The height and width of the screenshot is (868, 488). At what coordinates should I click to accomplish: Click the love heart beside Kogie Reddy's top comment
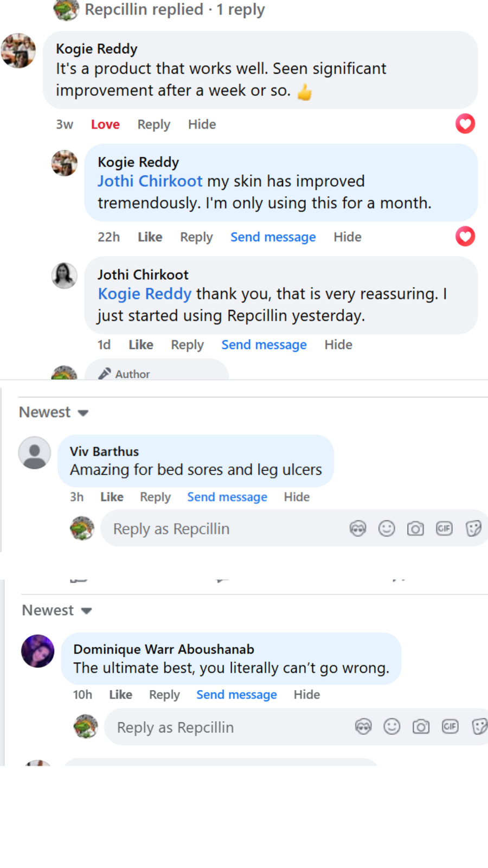coord(465,124)
